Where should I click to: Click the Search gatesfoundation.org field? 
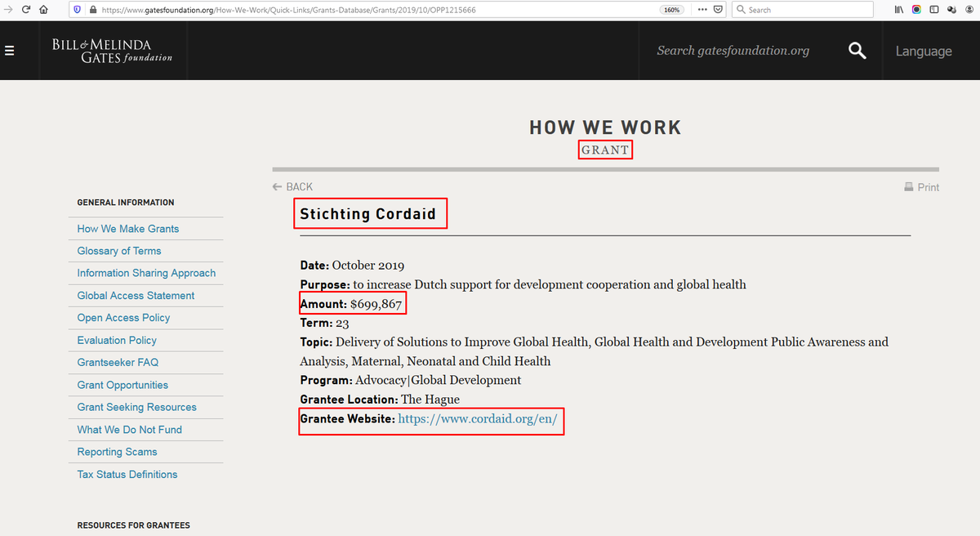click(x=733, y=51)
